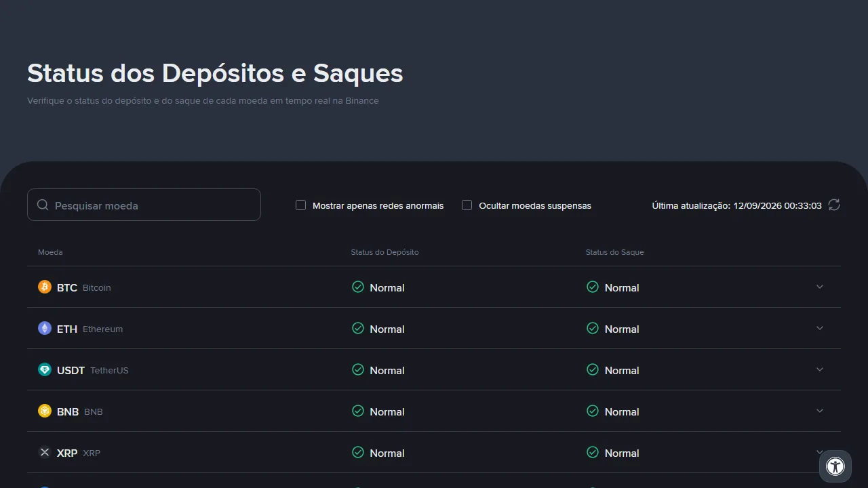Click the 'TetherUS' coin name

(x=109, y=370)
